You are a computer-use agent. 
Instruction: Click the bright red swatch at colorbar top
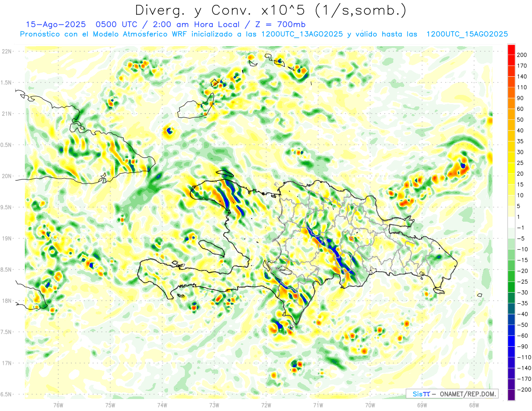click(x=511, y=49)
